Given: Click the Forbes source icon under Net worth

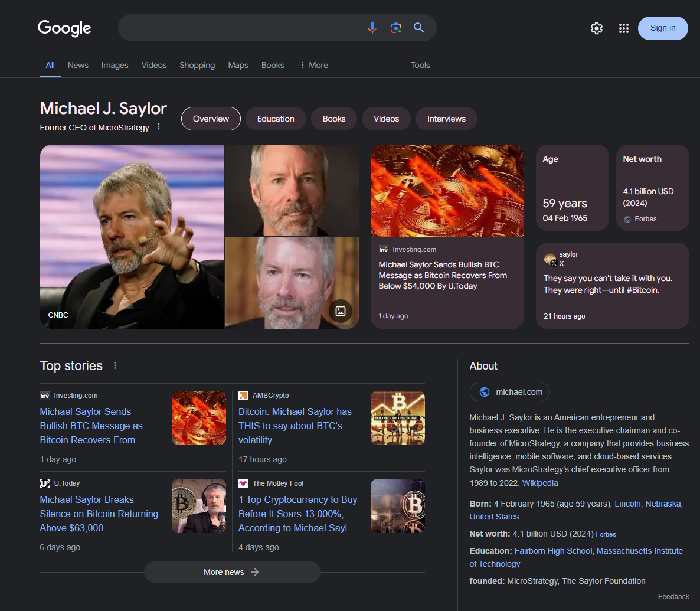Looking at the screenshot, I should point(627,219).
